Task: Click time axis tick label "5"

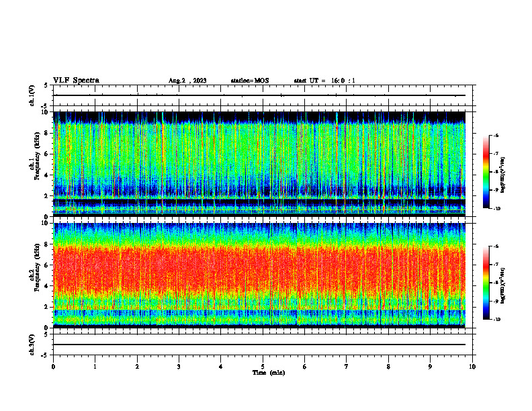Action: point(263,367)
